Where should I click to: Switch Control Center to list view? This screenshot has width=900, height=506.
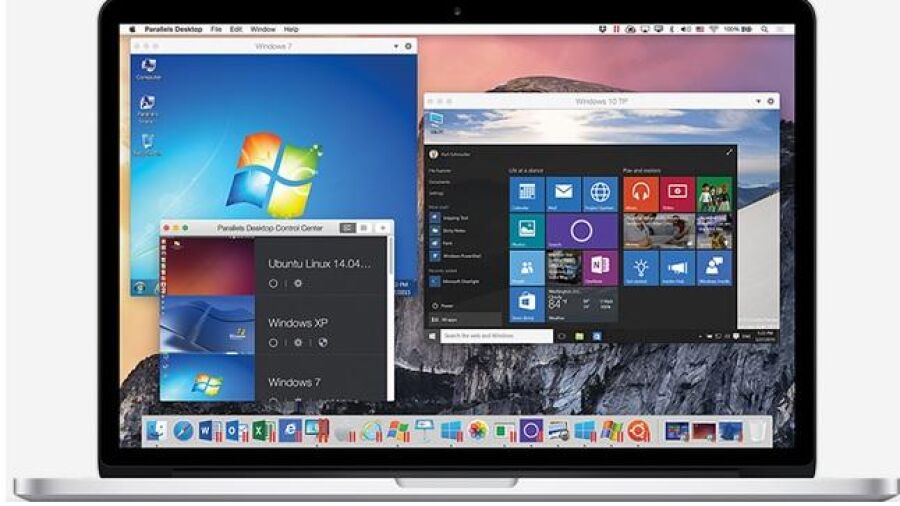click(x=347, y=228)
